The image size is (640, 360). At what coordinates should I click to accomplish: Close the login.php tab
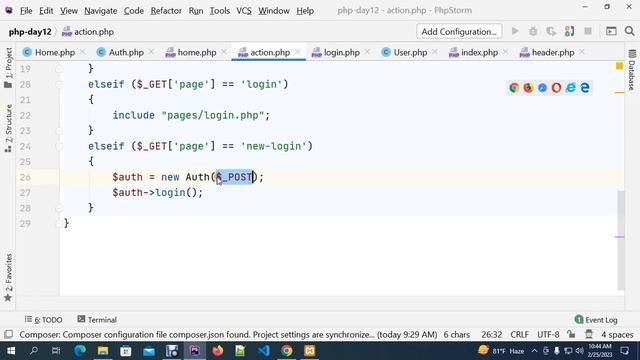pyautogui.click(x=367, y=52)
